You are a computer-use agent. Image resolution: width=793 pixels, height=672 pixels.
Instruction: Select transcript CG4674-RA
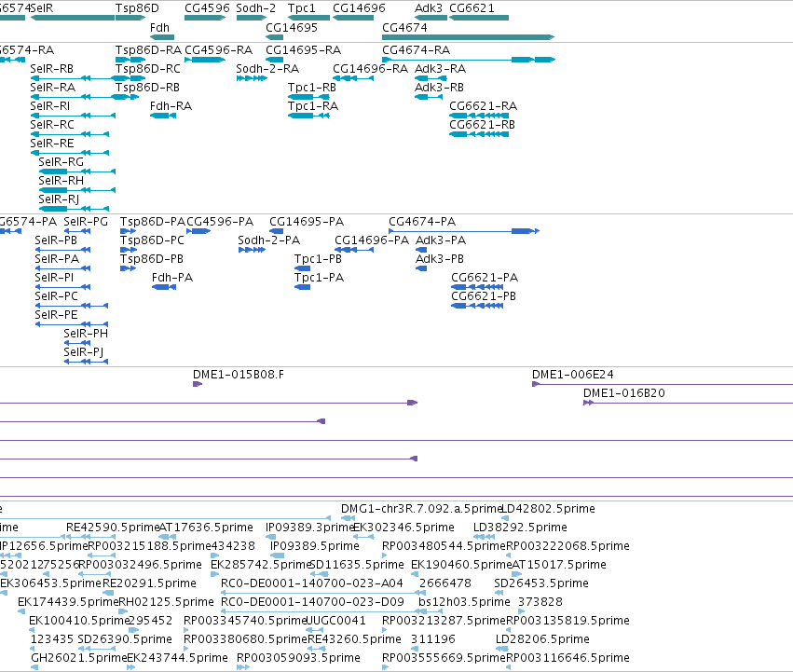pyautogui.click(x=469, y=60)
